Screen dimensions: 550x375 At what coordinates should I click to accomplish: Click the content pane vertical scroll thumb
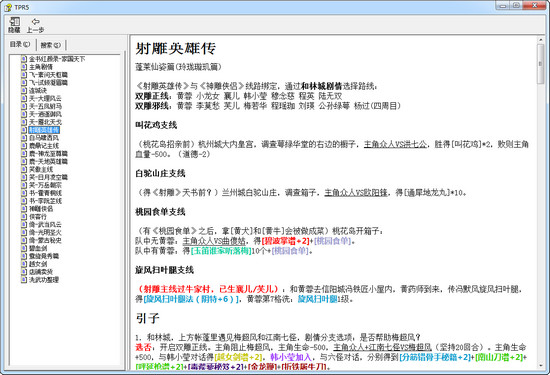[541, 64]
